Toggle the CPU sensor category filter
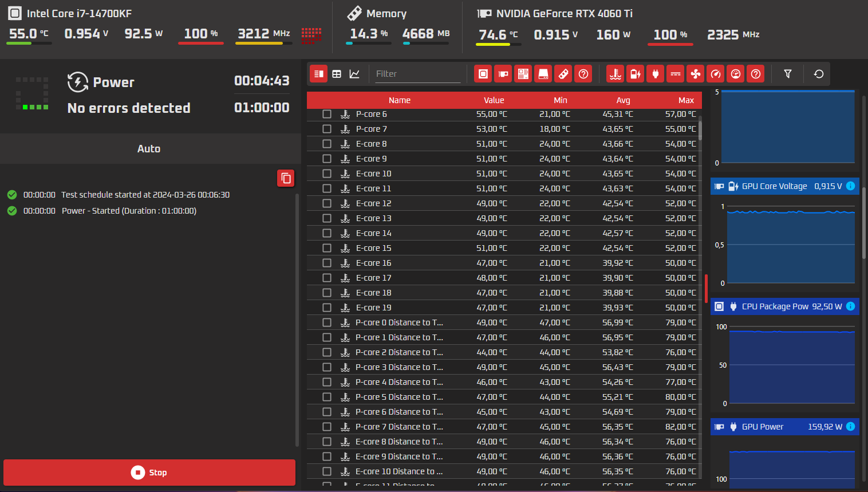Image resolution: width=868 pixels, height=492 pixels. 483,74
